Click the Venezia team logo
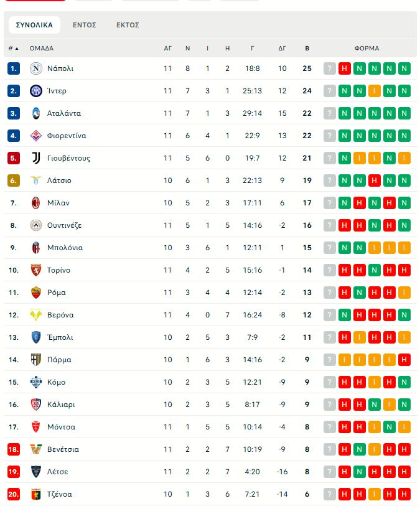Viewport: 420px width, 506px height. click(35, 449)
